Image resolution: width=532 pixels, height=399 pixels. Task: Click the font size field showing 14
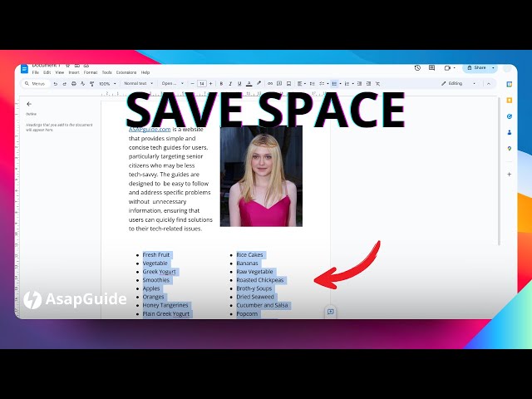click(201, 83)
